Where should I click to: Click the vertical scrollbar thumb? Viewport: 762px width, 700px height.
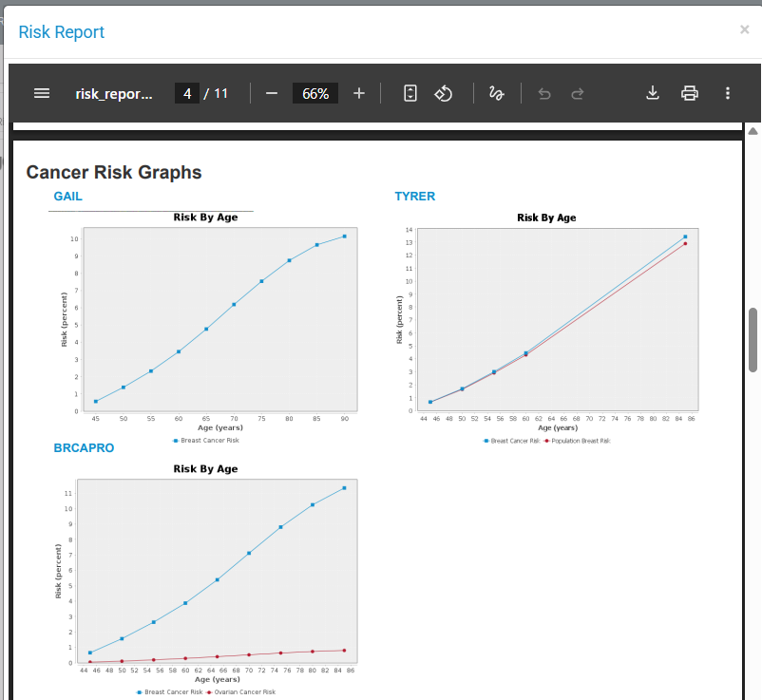753,339
